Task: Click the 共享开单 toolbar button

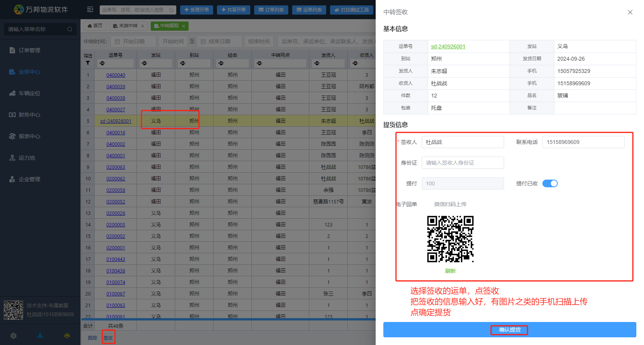Action: point(233,10)
